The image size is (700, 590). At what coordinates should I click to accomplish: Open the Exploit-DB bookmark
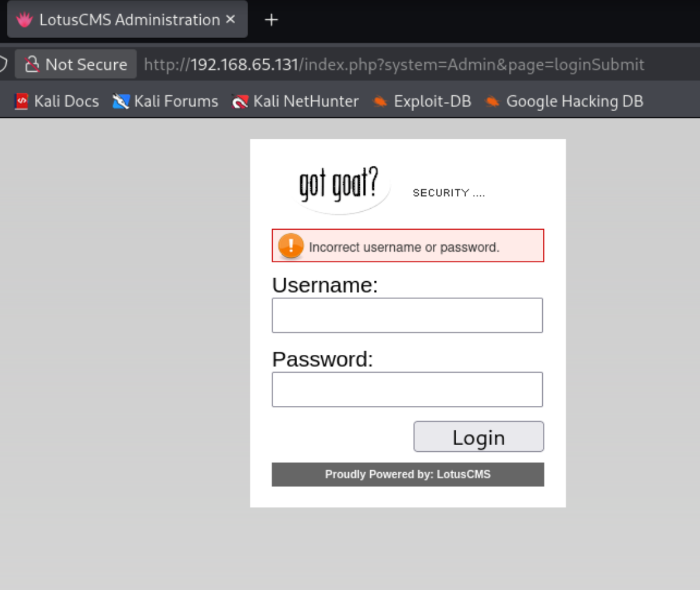click(422, 101)
